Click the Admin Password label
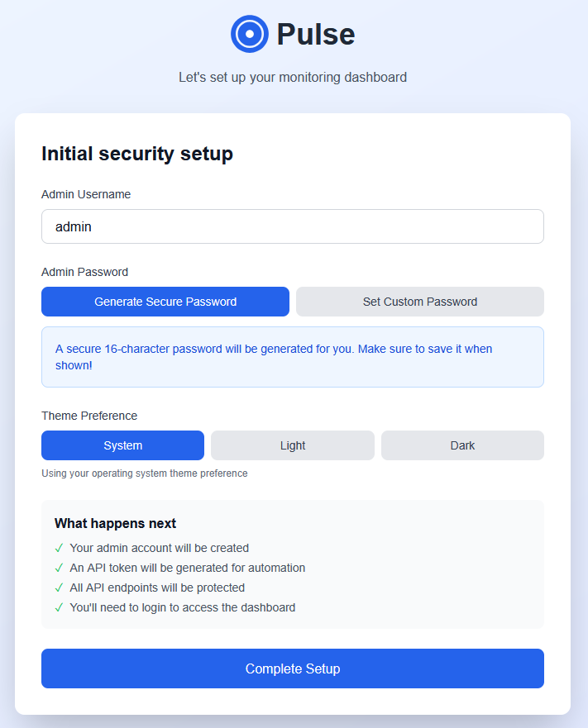Screen dimensions: 588x728 click(x=85, y=272)
